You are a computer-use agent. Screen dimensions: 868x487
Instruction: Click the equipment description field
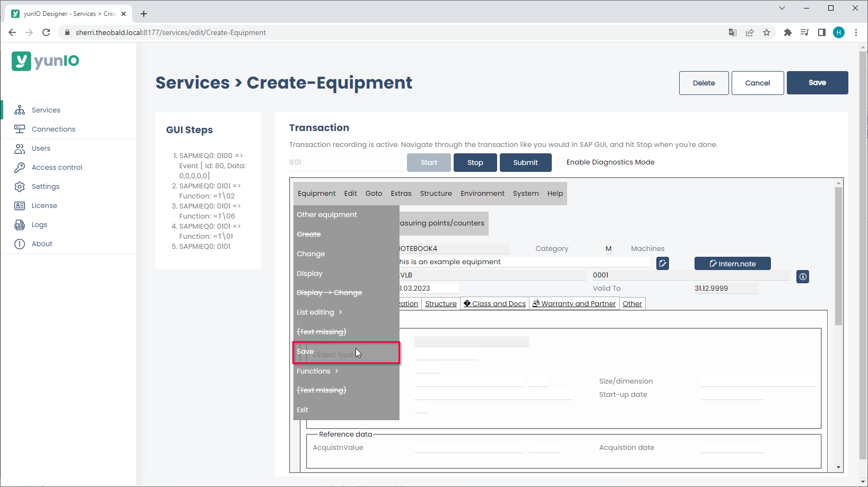[x=524, y=262]
